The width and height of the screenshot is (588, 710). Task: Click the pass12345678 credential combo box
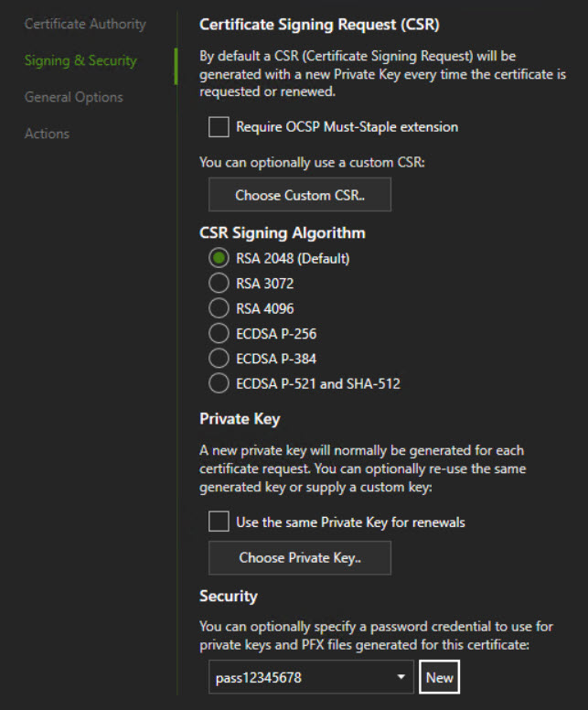click(311, 677)
